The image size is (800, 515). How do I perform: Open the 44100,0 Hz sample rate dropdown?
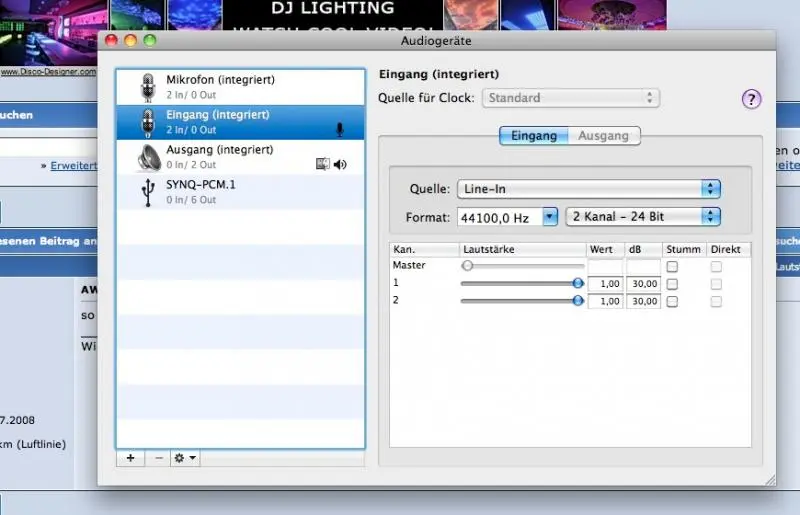click(507, 216)
